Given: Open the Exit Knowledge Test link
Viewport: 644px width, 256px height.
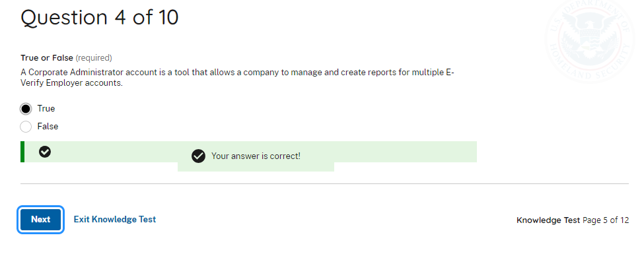Looking at the screenshot, I should tap(115, 220).
